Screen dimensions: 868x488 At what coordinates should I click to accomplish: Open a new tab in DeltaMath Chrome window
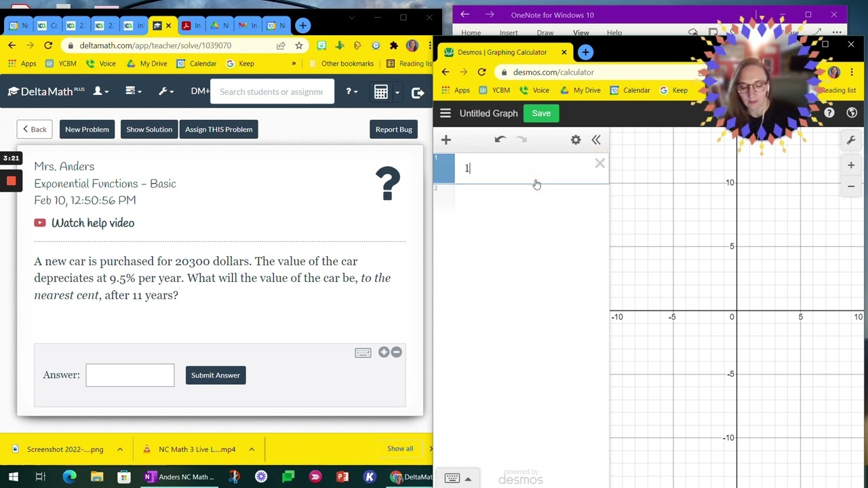pos(302,26)
